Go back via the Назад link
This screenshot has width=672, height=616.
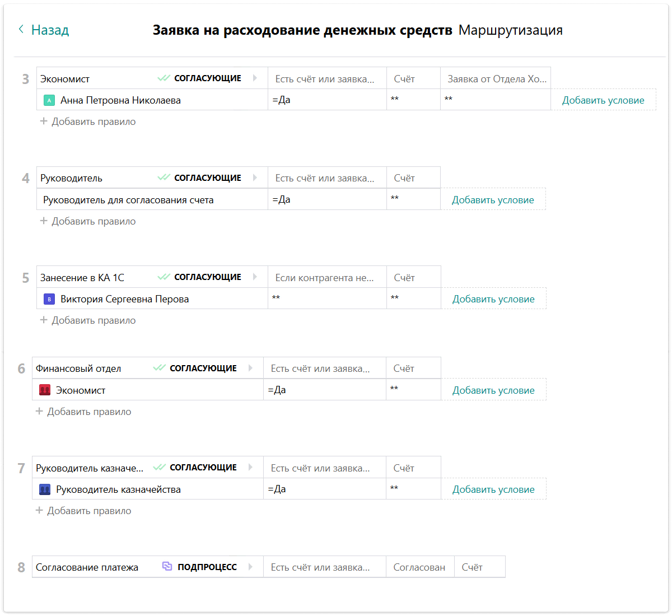50,30
